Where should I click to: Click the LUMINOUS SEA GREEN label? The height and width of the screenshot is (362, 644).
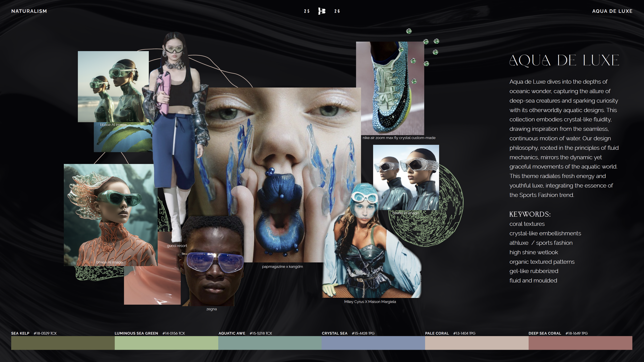click(x=136, y=333)
